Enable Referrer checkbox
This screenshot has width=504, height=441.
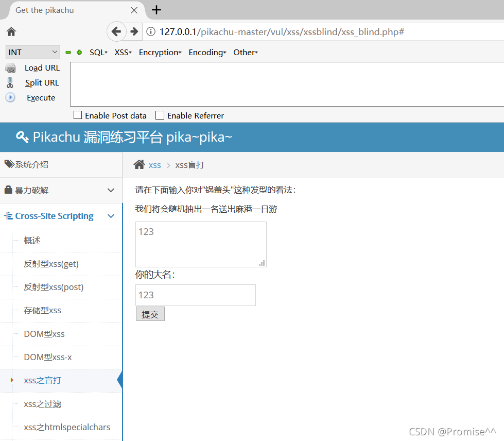click(x=160, y=115)
